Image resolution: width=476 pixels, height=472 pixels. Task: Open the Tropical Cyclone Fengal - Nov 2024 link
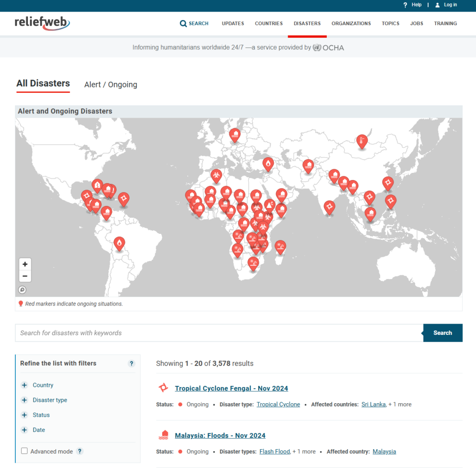click(x=231, y=388)
